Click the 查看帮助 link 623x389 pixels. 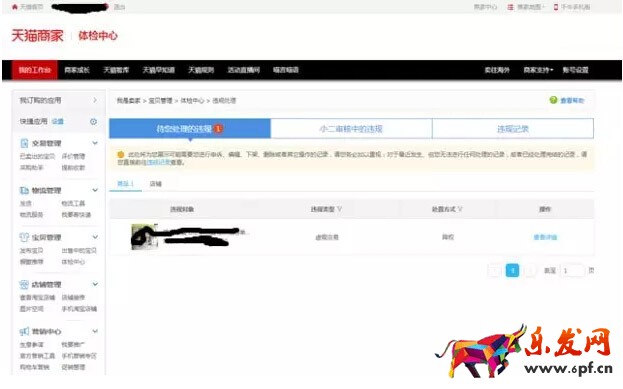572,101
